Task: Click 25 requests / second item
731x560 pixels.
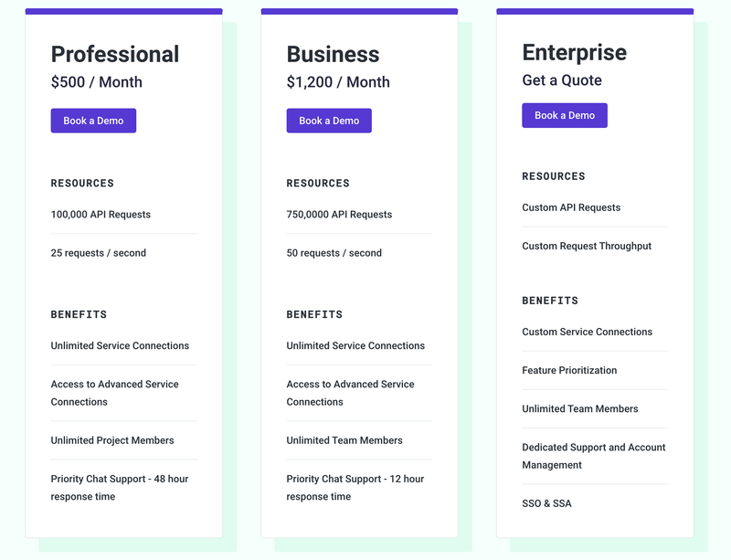Action: pyautogui.click(x=99, y=253)
